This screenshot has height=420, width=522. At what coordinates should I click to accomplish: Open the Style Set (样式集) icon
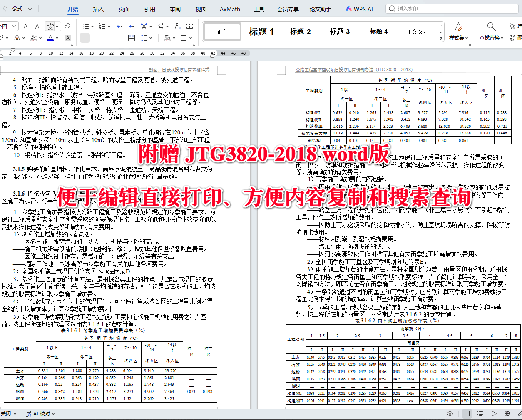pos(458,27)
